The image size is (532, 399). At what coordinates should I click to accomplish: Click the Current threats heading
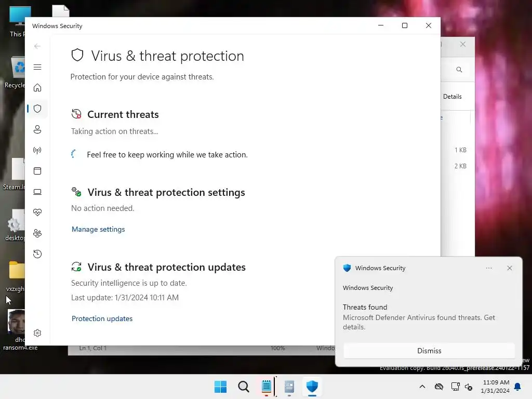[x=123, y=114]
